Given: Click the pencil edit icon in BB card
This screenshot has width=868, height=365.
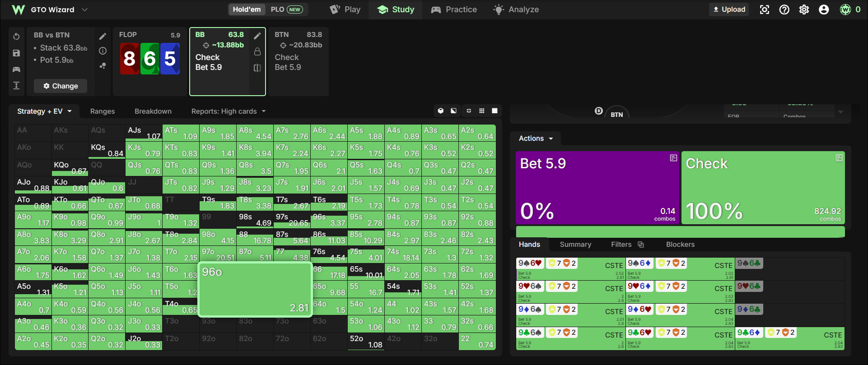Looking at the screenshot, I should 257,36.
